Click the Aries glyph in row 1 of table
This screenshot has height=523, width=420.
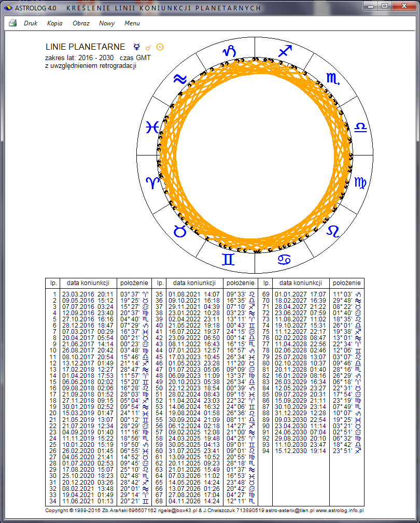point(146,294)
